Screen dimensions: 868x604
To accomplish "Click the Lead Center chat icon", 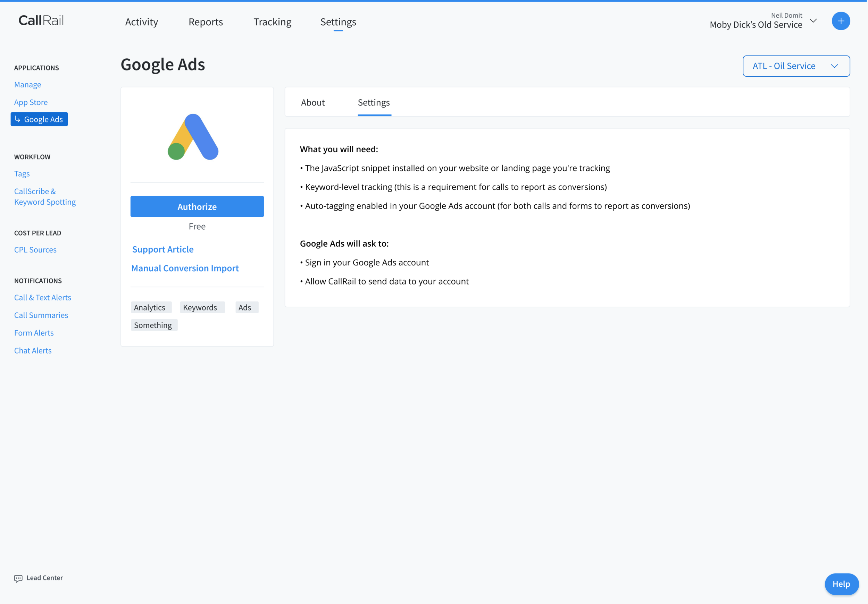I will coord(18,578).
